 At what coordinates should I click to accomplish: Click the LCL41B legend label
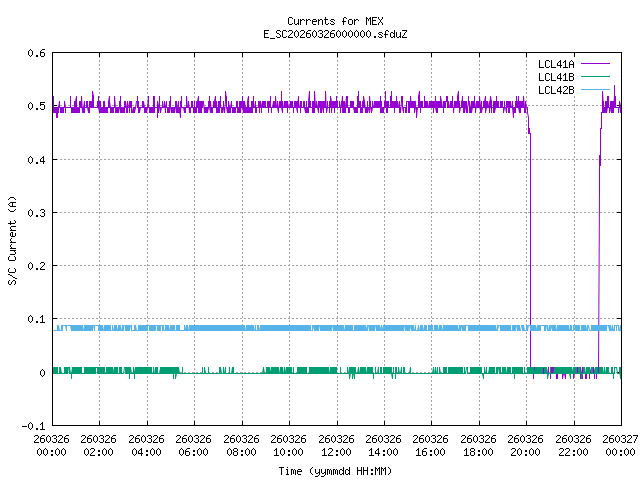pos(555,77)
